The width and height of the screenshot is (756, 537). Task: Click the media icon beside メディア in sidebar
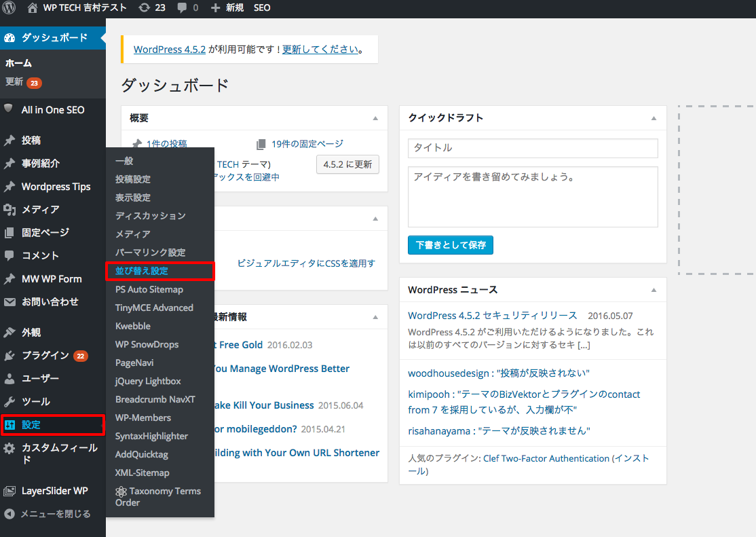(9, 209)
